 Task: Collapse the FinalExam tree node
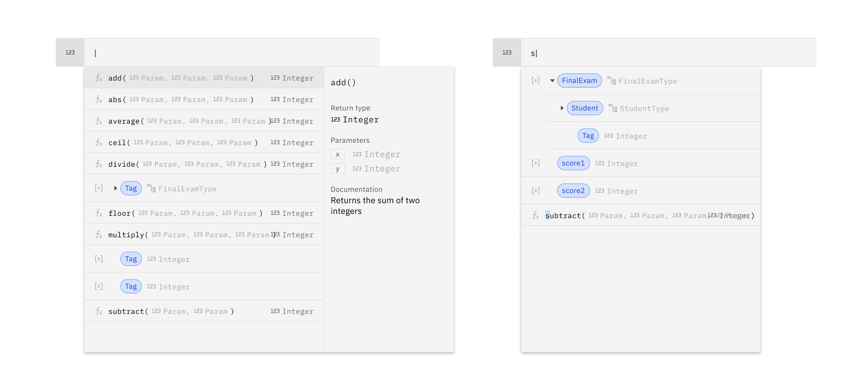pyautogui.click(x=552, y=81)
